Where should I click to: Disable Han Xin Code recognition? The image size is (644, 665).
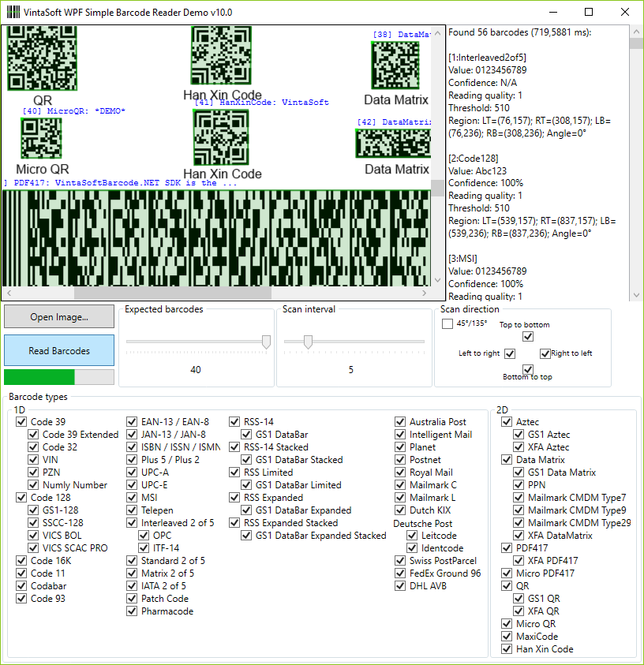[507, 649]
